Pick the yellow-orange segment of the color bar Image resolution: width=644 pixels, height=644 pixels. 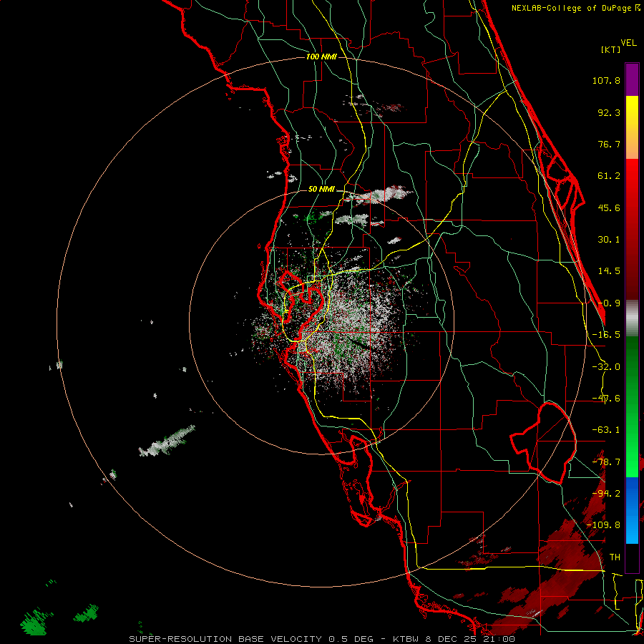pyautogui.click(x=632, y=127)
